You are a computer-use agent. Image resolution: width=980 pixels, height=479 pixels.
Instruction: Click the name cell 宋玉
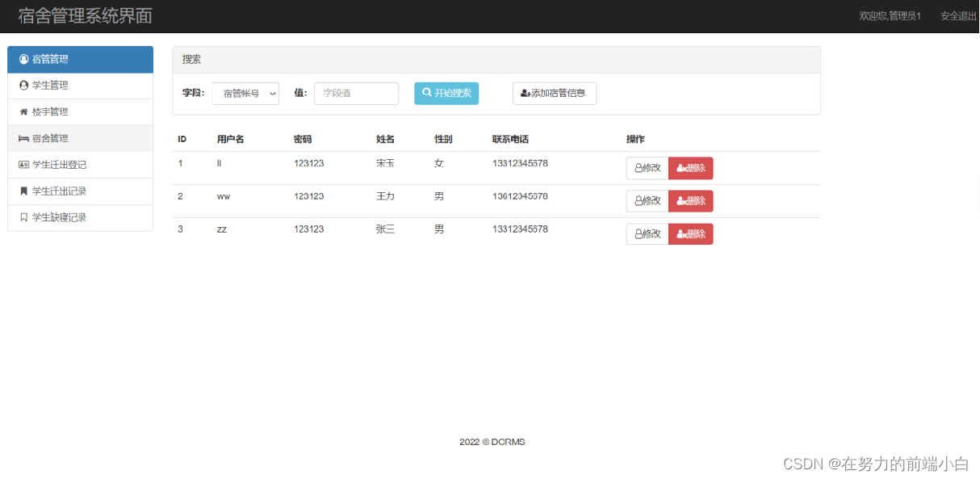386,163
